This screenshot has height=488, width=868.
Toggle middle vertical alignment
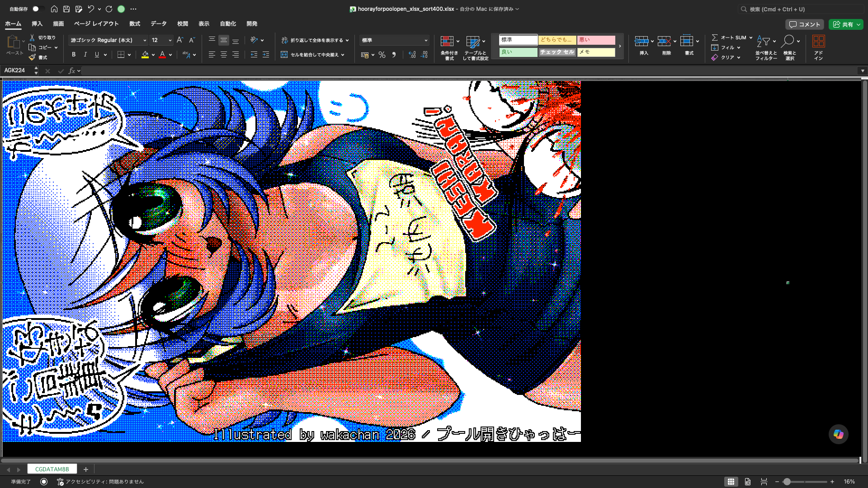click(224, 40)
